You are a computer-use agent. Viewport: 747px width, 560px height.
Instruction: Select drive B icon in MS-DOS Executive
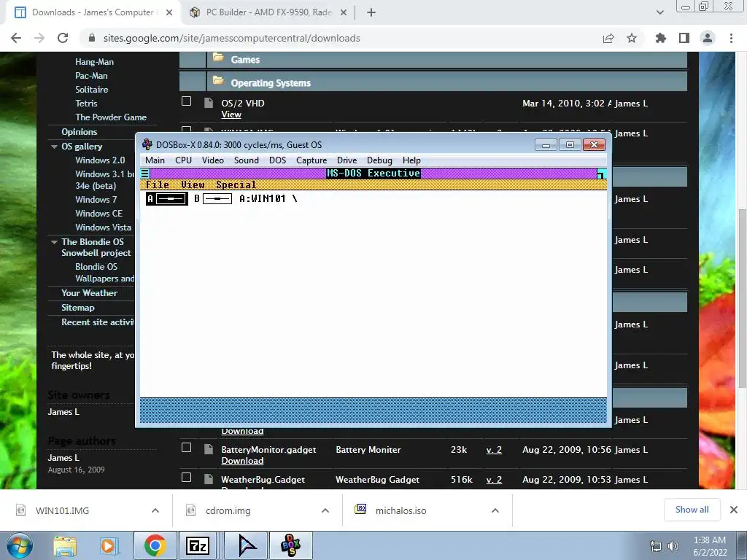point(213,199)
